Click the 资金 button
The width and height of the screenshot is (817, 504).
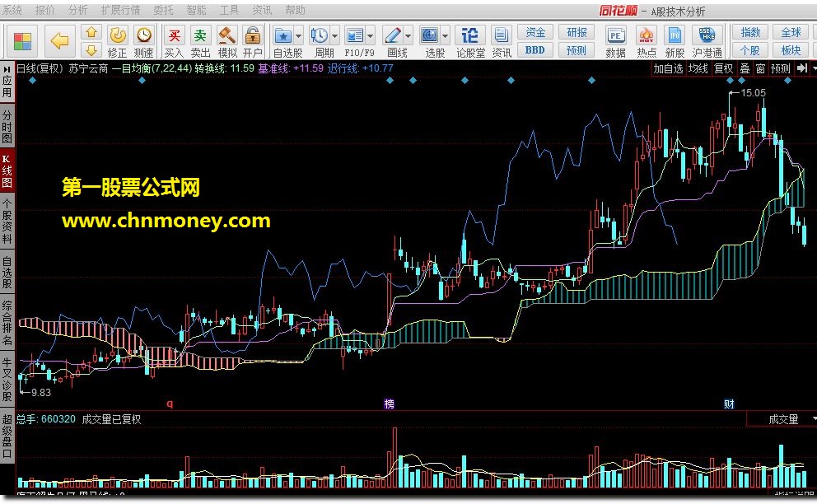tap(535, 32)
